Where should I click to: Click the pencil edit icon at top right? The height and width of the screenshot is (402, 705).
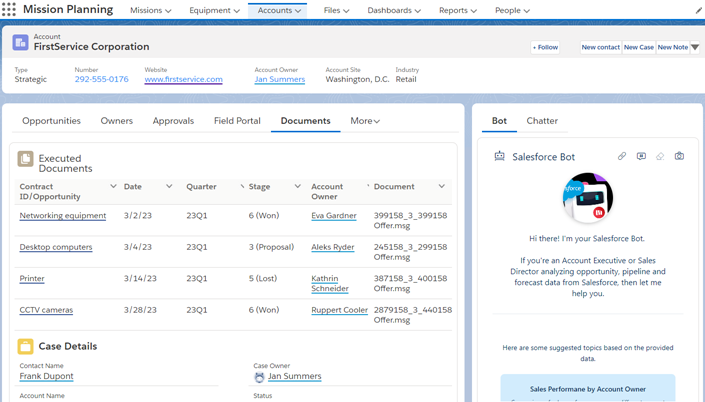pos(698,10)
